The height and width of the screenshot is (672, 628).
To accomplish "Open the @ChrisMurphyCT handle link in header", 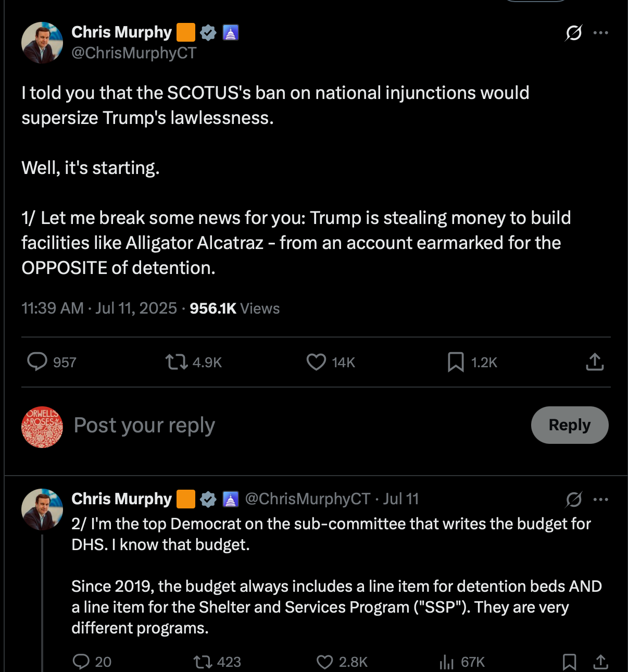I will 134,53.
